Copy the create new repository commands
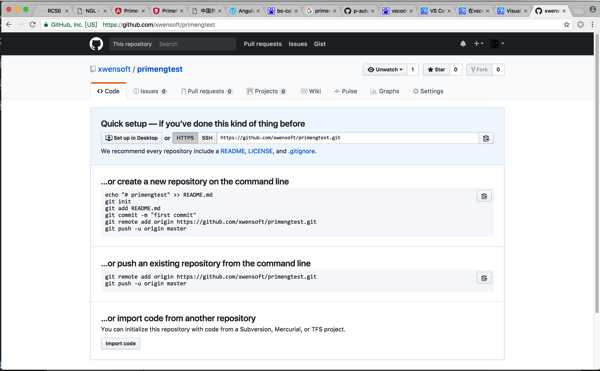 [x=484, y=196]
